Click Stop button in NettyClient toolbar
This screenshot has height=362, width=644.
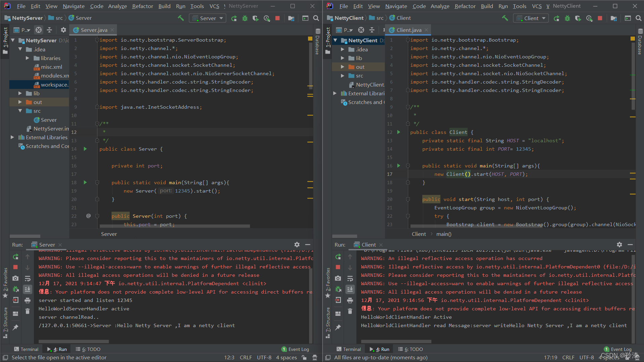click(x=600, y=18)
